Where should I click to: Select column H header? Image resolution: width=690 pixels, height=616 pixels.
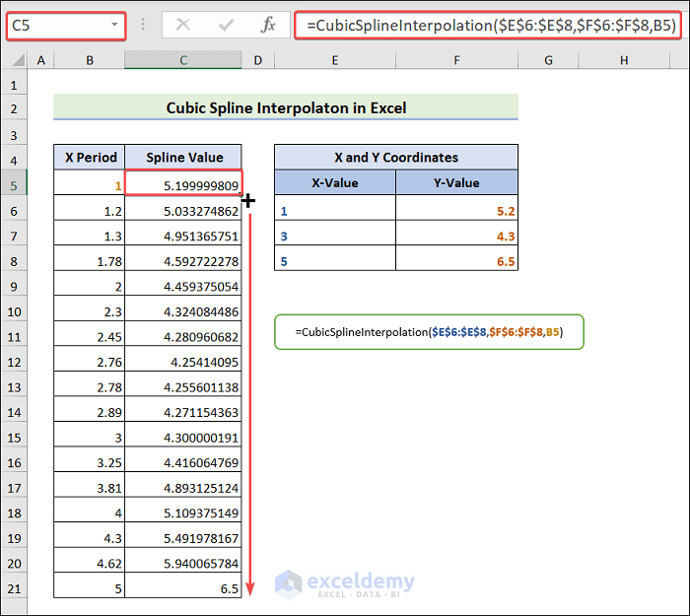pyautogui.click(x=624, y=60)
